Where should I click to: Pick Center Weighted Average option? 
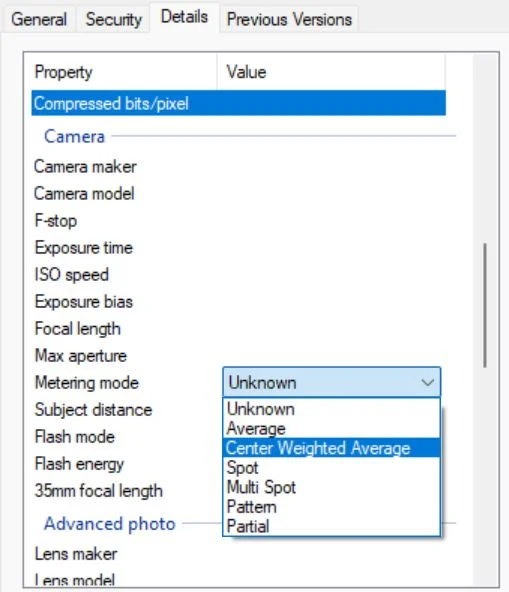332,448
